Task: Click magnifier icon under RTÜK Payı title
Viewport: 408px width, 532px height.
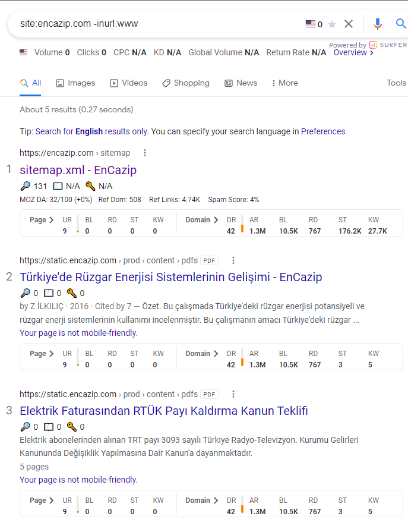Action: 25,426
